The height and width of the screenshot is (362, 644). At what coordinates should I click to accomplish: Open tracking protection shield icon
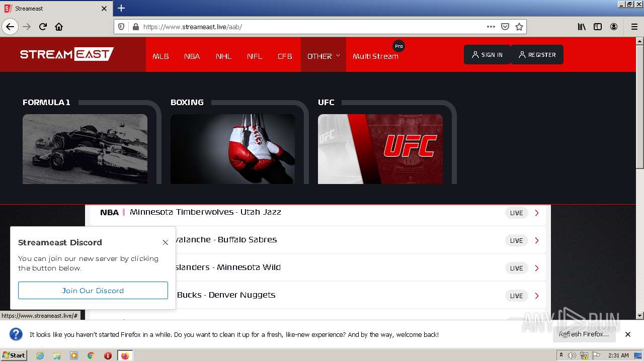tap(121, 27)
